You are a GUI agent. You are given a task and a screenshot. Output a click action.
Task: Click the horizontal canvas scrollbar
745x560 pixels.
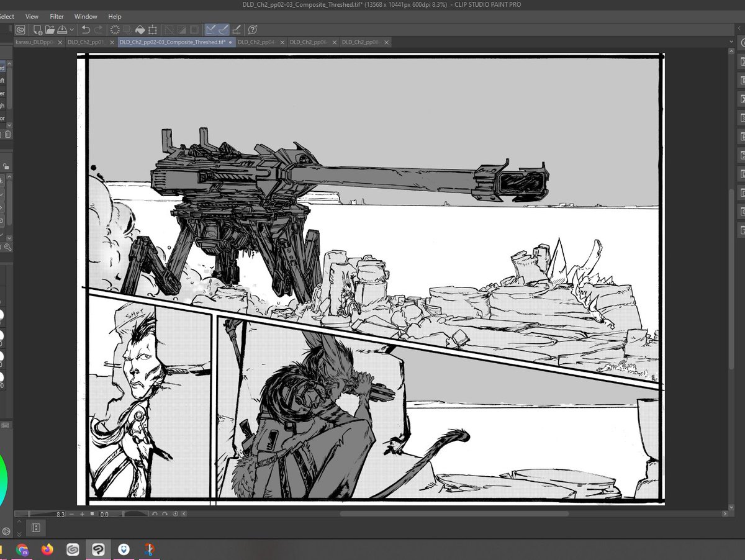click(454, 513)
